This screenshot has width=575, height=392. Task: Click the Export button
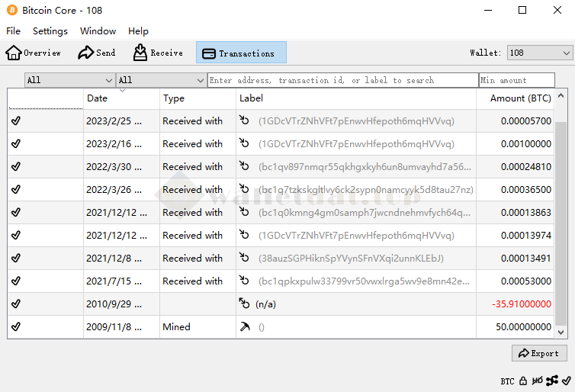coord(539,353)
